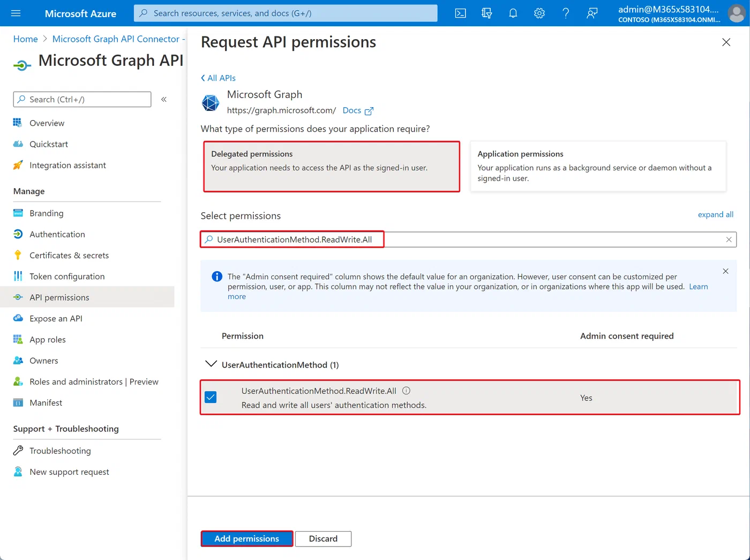This screenshot has width=750, height=560.
Task: Click the https://graph.microsoft.com/ URL text
Action: 281,110
